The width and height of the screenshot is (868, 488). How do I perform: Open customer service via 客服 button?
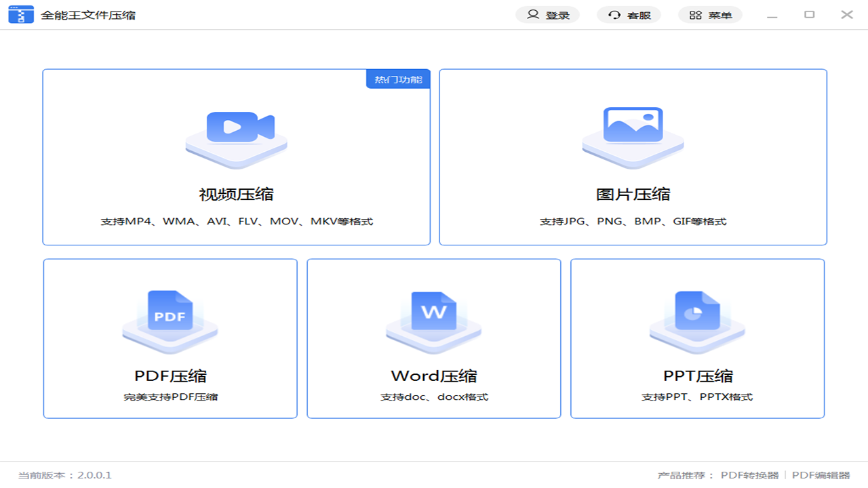tap(629, 14)
